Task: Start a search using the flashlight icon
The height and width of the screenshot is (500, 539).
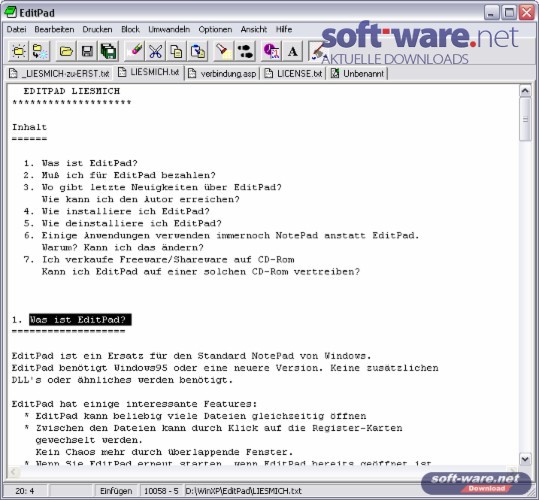Action: tap(223, 52)
